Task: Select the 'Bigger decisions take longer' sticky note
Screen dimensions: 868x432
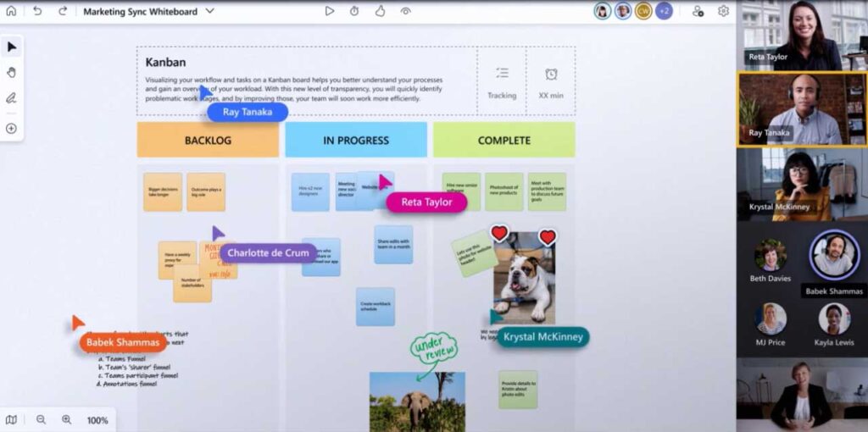Action: [163, 192]
